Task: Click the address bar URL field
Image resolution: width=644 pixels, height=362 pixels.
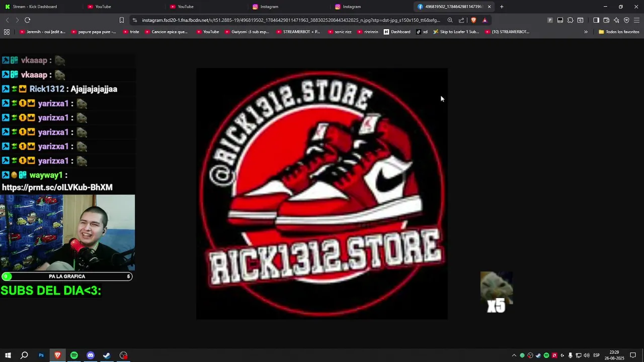Action: point(291,20)
